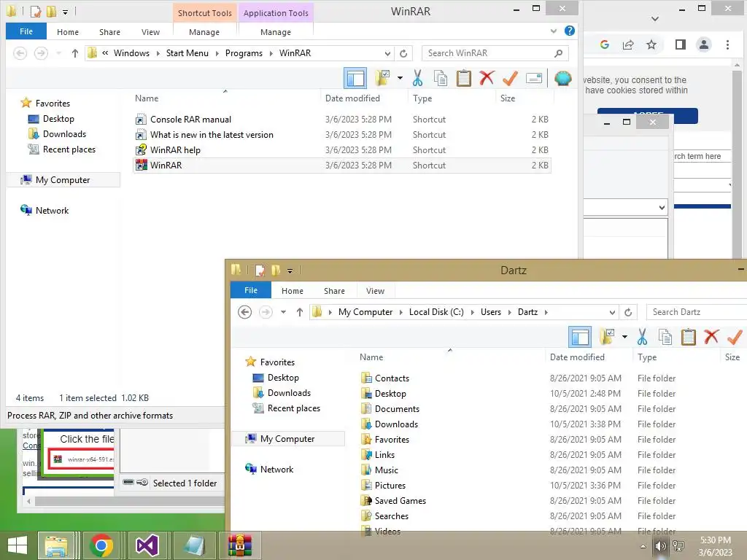Open the File tab in WinRAR window
Image resolution: width=747 pixels, height=560 pixels.
click(26, 31)
